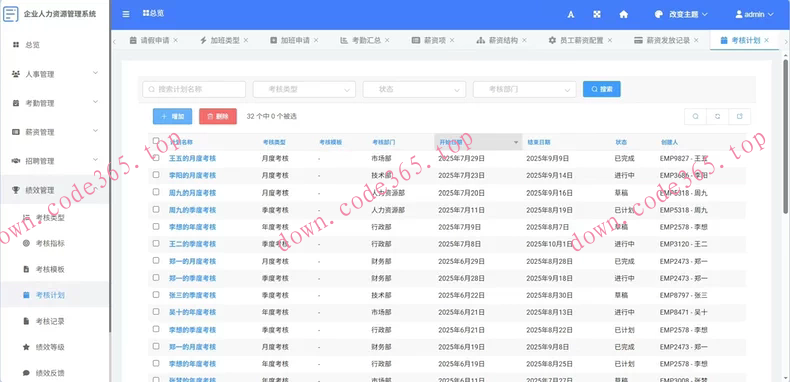Click the app logo icon in sidebar
The width and height of the screenshot is (790, 382).
(11, 14)
